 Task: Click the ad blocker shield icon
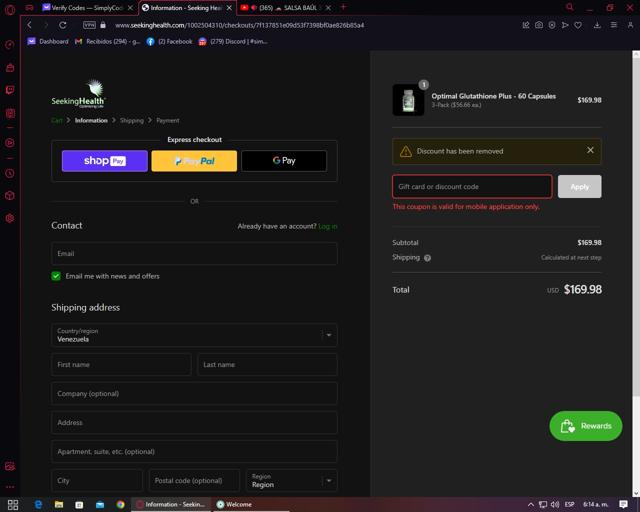552,25
